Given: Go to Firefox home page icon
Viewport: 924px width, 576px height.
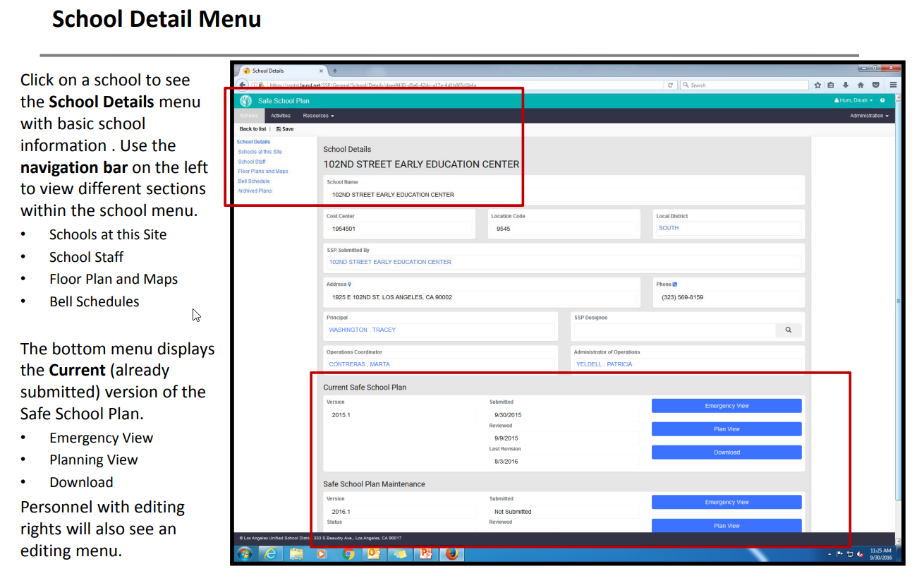Looking at the screenshot, I should tap(861, 85).
